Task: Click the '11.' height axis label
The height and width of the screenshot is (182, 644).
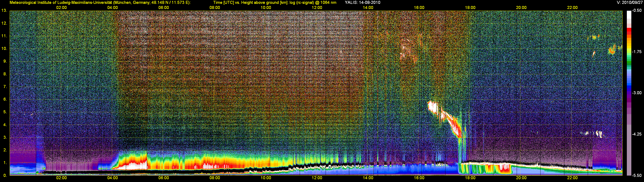Action: coord(4,36)
